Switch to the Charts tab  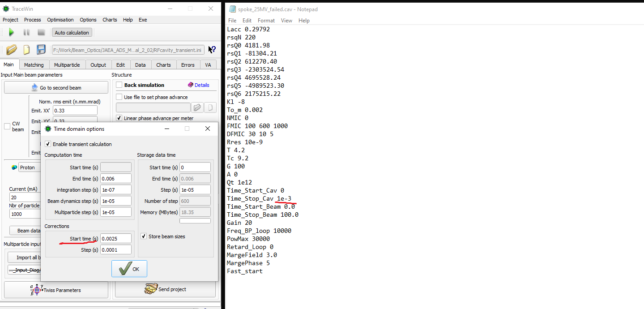point(164,65)
